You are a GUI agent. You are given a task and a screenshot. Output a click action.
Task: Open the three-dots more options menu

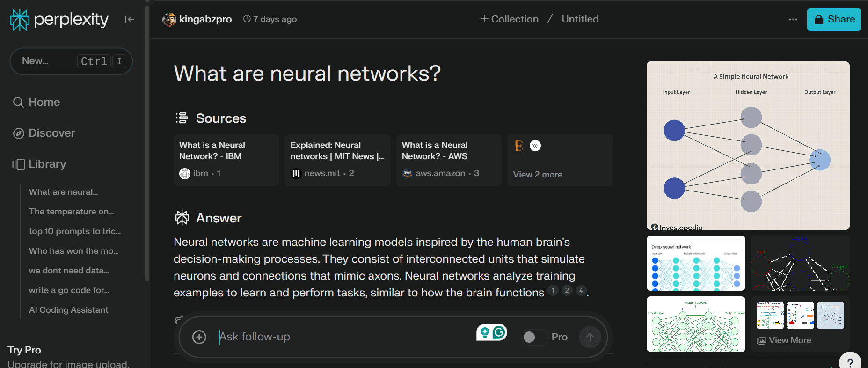(x=793, y=19)
